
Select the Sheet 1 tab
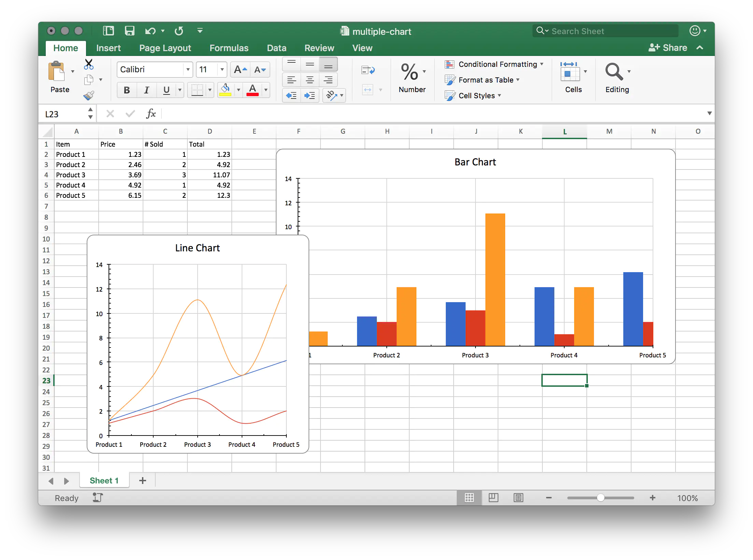coord(104,480)
